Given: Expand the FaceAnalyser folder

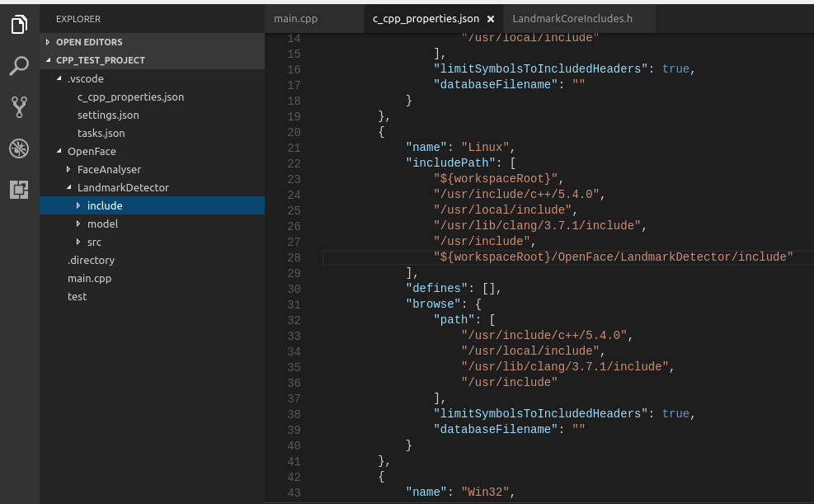Looking at the screenshot, I should (109, 169).
